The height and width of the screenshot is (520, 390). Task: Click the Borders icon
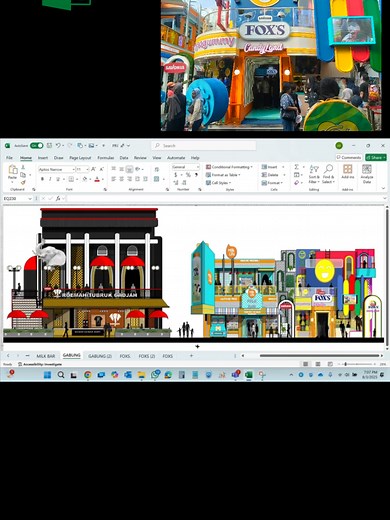pyautogui.click(x=71, y=179)
